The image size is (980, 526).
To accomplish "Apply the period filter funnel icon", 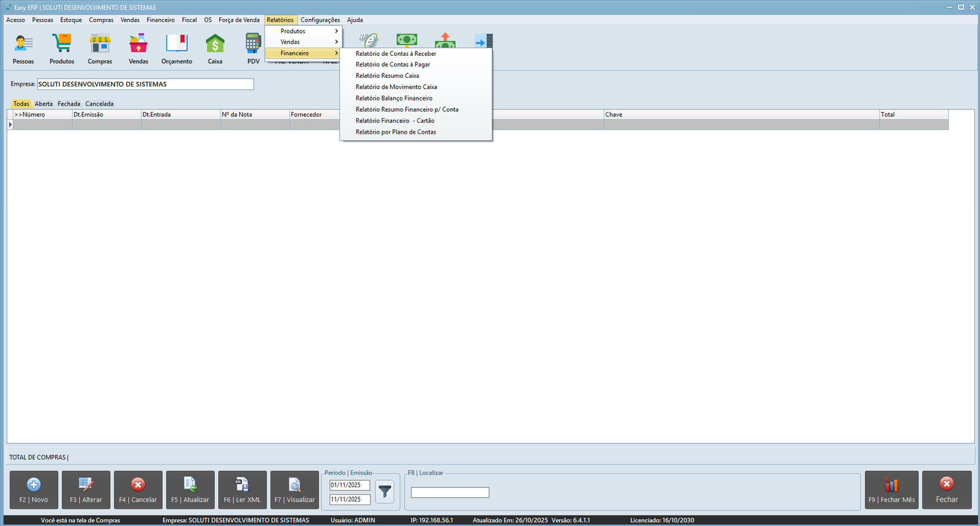I will pos(385,492).
